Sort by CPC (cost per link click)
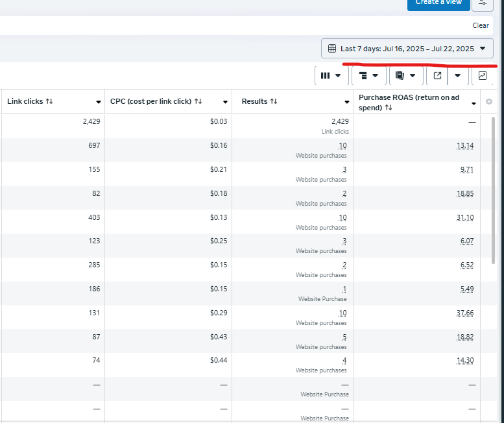Image resolution: width=504 pixels, height=423 pixels. coord(198,102)
